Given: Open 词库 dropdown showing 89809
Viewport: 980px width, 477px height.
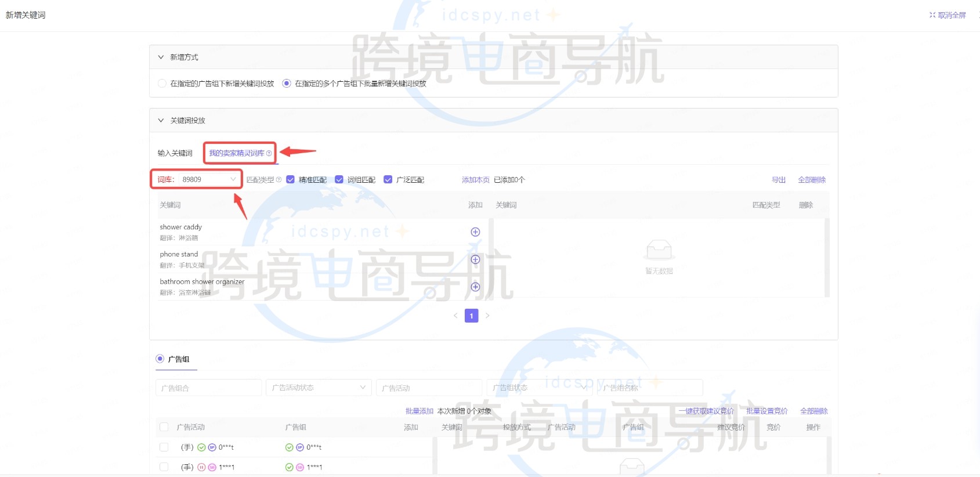Looking at the screenshot, I should point(208,180).
